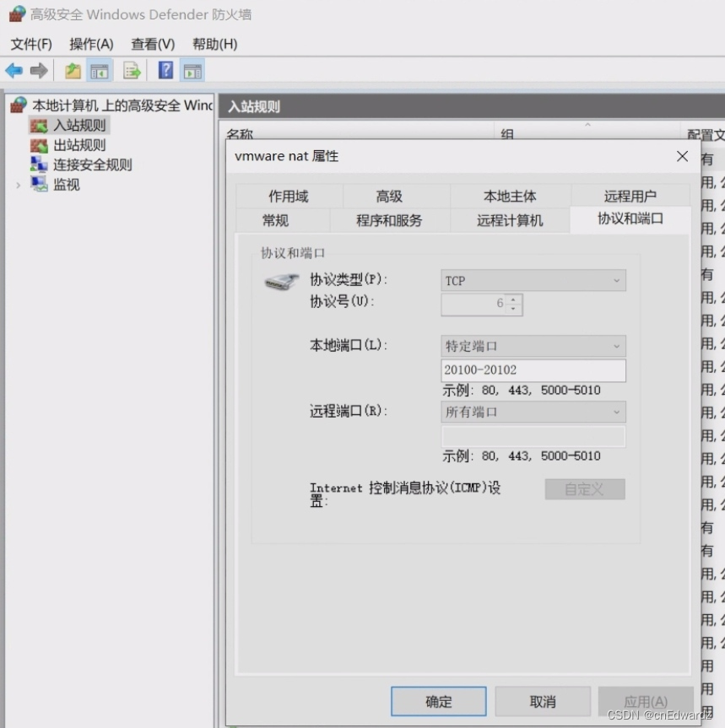Click the network cable protocol icon
Viewport: 725px width, 728px height.
pyautogui.click(x=281, y=282)
